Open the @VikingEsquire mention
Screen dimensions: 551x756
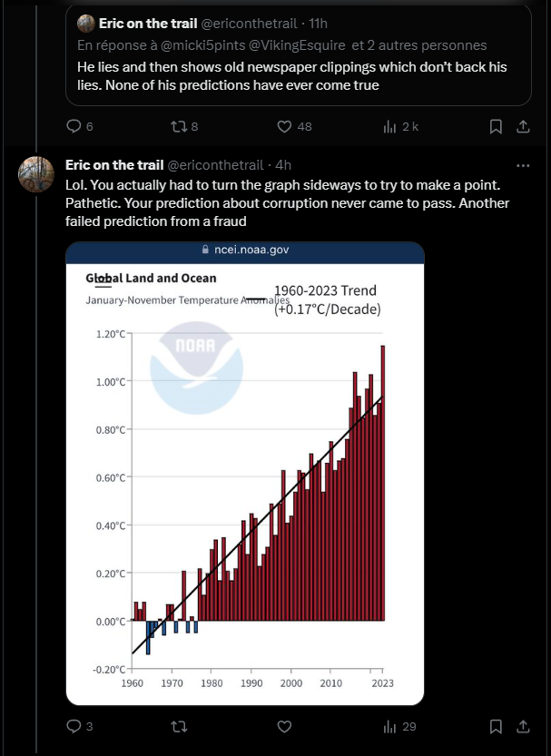tap(297, 45)
